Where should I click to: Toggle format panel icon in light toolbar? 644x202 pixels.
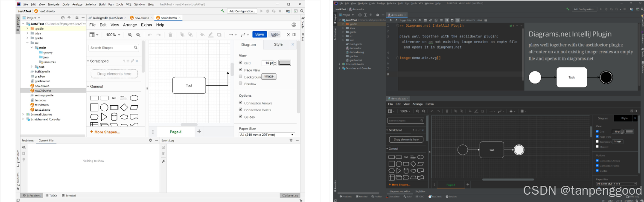coord(294,35)
